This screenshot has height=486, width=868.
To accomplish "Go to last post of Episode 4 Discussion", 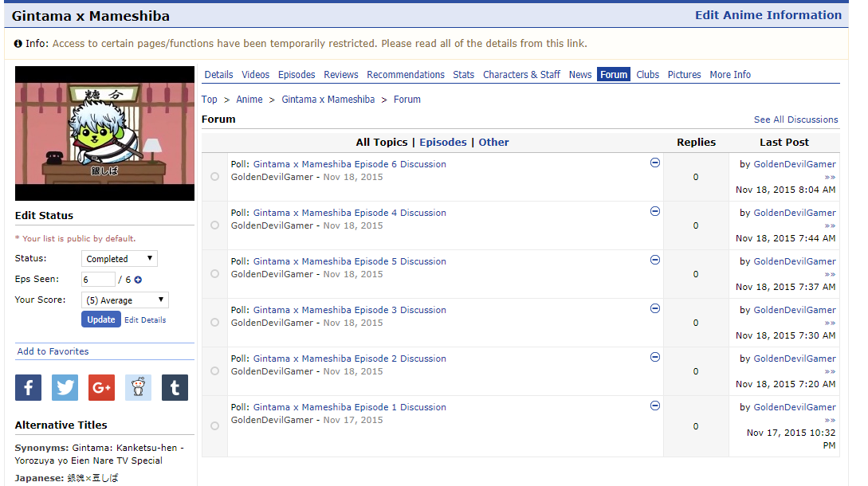I will (x=830, y=226).
